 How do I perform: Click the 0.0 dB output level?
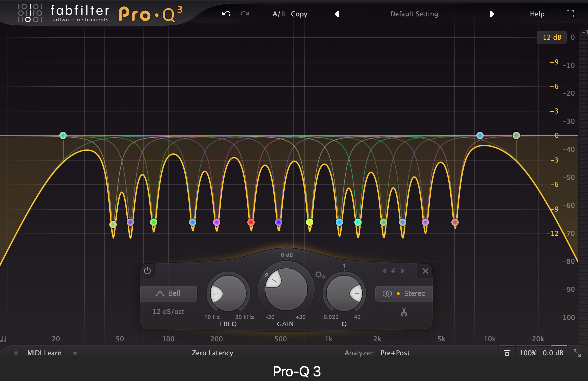553,353
